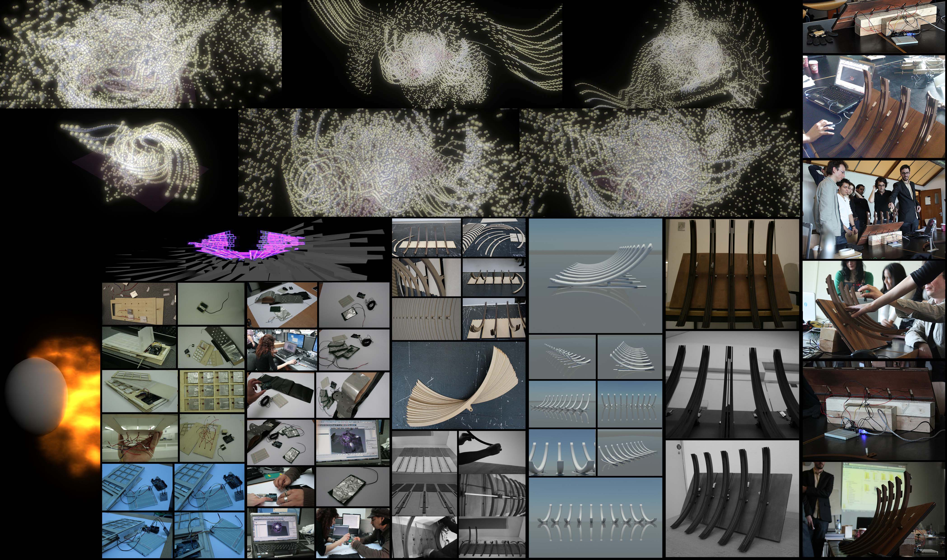Open photo of two people working at laptop
The width and height of the screenshot is (947, 560).
tap(353, 532)
